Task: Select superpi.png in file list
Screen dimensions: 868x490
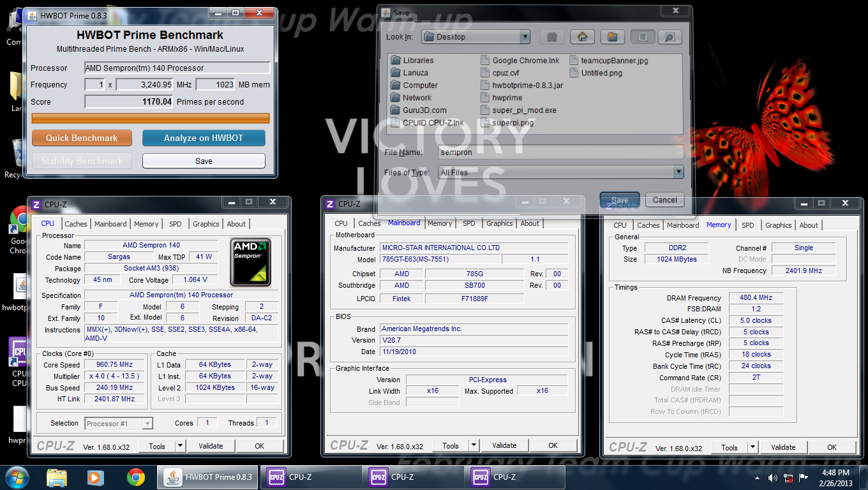Action: (x=507, y=122)
